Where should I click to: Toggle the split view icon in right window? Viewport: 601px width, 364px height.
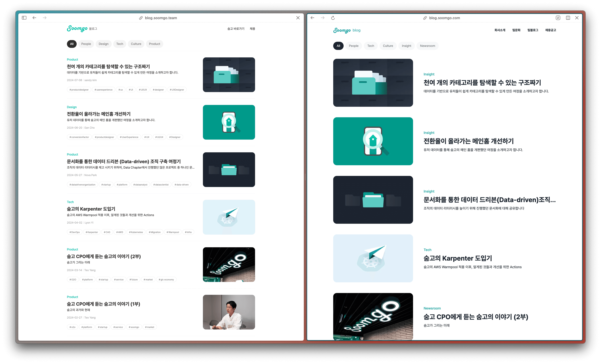click(x=568, y=18)
